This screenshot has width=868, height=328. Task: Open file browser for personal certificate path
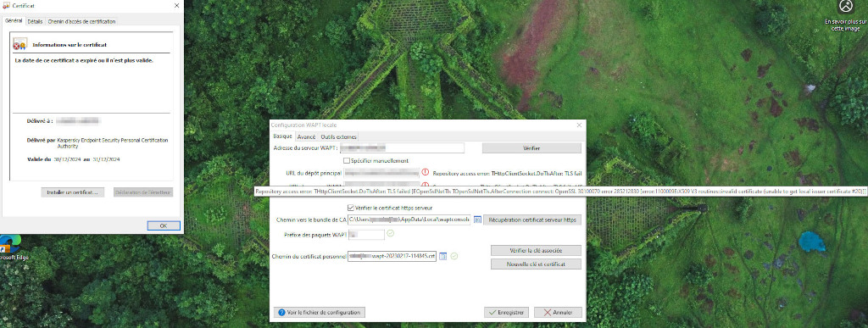[x=442, y=256]
